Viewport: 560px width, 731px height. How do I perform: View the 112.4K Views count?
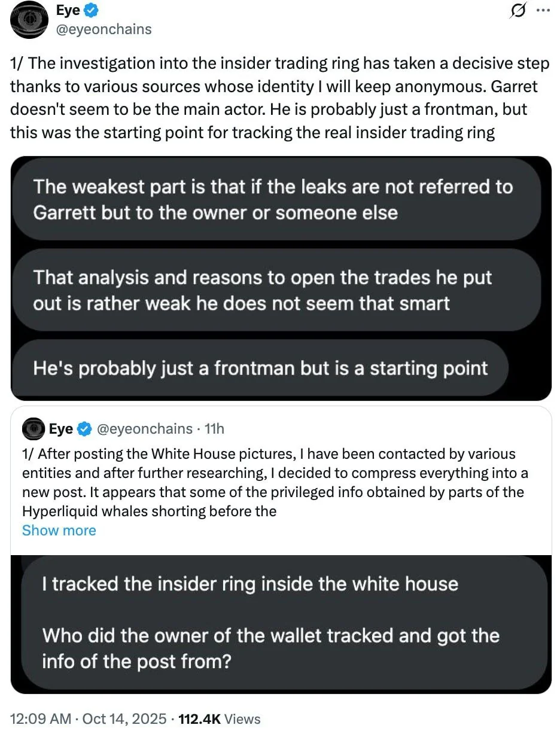(x=220, y=718)
